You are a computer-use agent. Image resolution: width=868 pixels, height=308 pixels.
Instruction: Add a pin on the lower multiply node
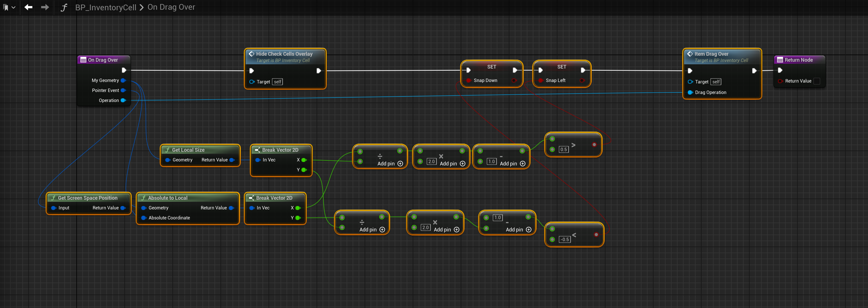pos(456,229)
